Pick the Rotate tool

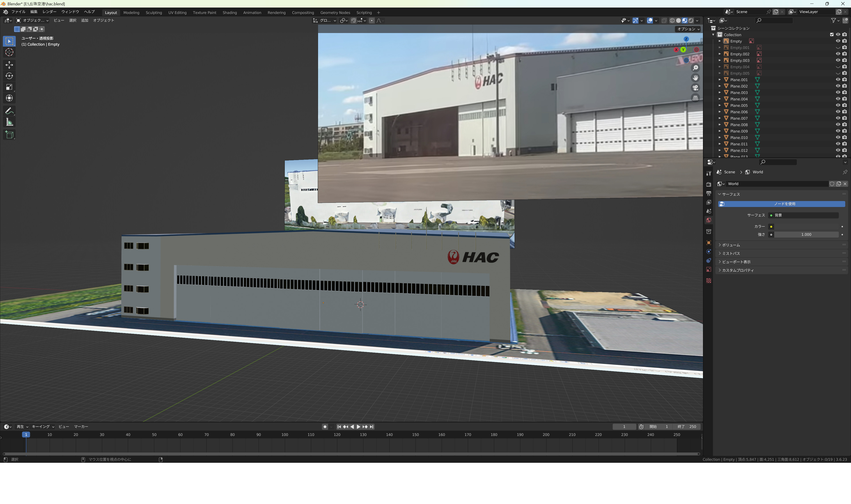click(x=9, y=76)
